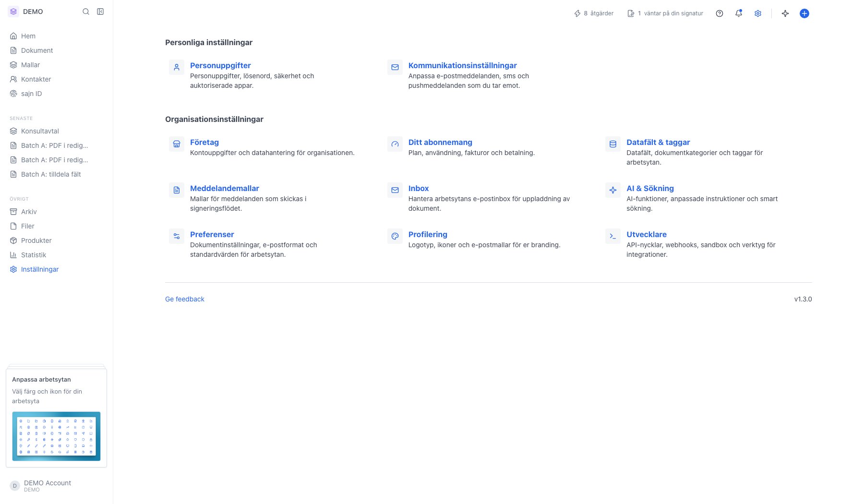Click the Anpassa arbetsytan preview thumbnail
This screenshot has width=864, height=504.
(x=56, y=436)
